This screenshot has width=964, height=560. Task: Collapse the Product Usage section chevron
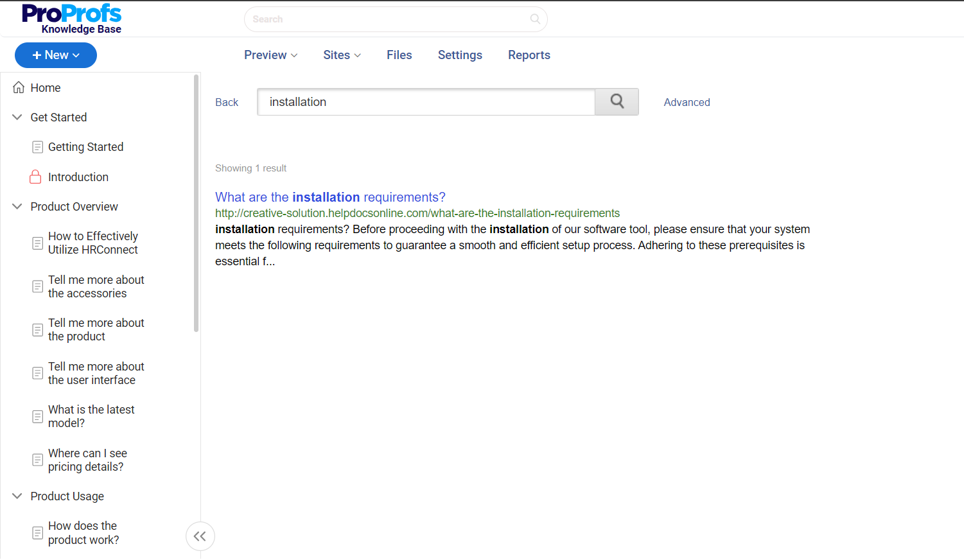17,496
